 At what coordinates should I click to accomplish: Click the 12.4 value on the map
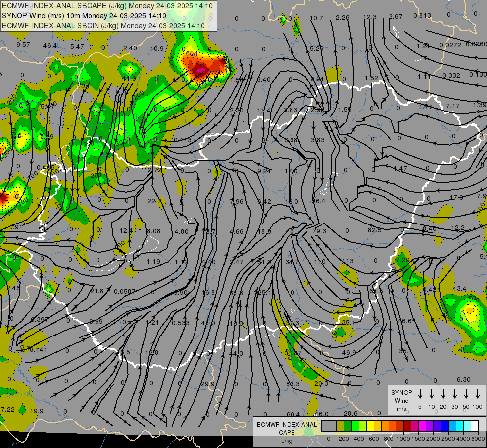(x=126, y=231)
